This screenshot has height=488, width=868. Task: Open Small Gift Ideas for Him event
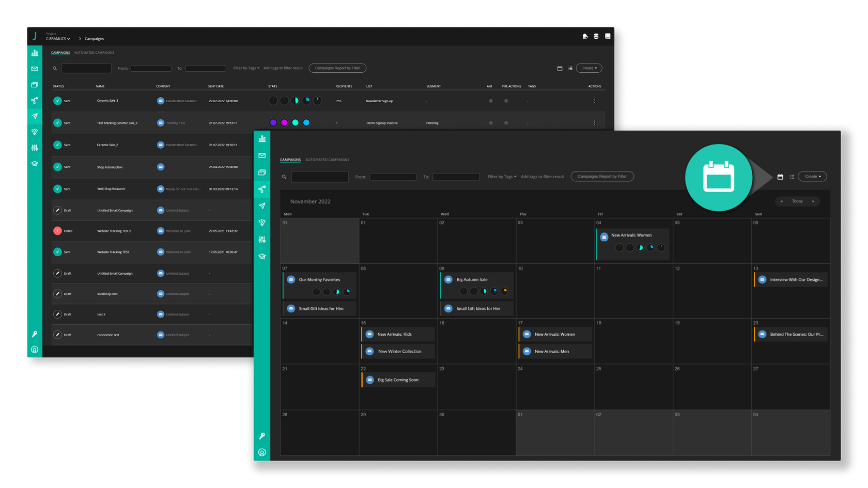pos(319,309)
